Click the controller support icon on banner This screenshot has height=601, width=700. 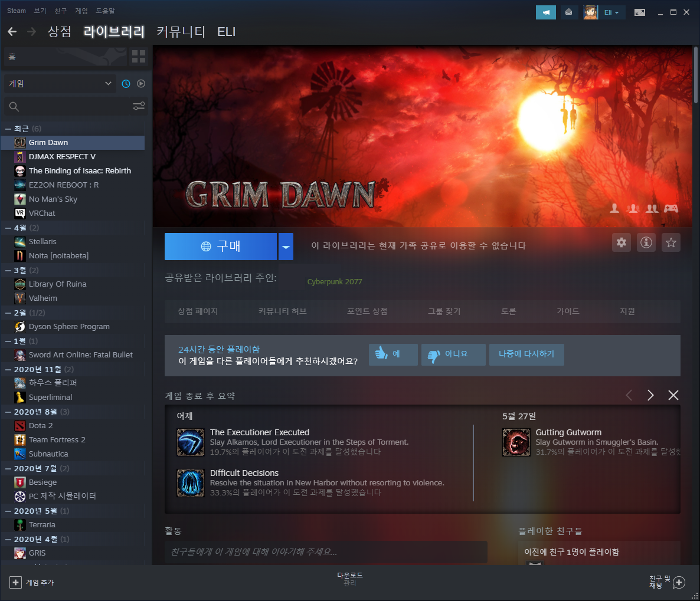point(671,208)
